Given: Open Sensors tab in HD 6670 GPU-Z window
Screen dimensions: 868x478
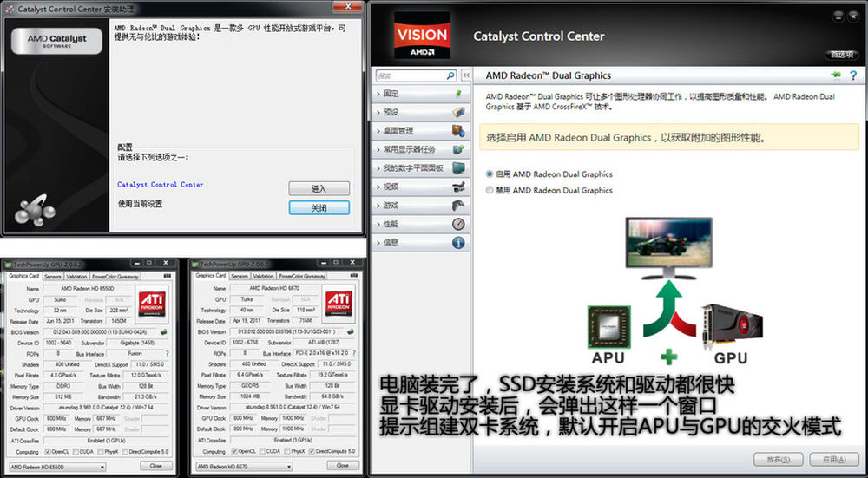Looking at the screenshot, I should click(240, 276).
